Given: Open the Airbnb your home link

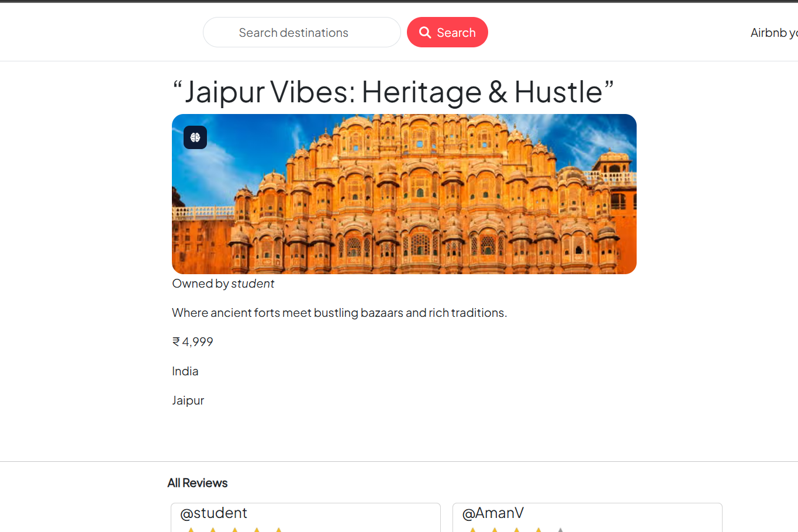Looking at the screenshot, I should pyautogui.click(x=774, y=33).
